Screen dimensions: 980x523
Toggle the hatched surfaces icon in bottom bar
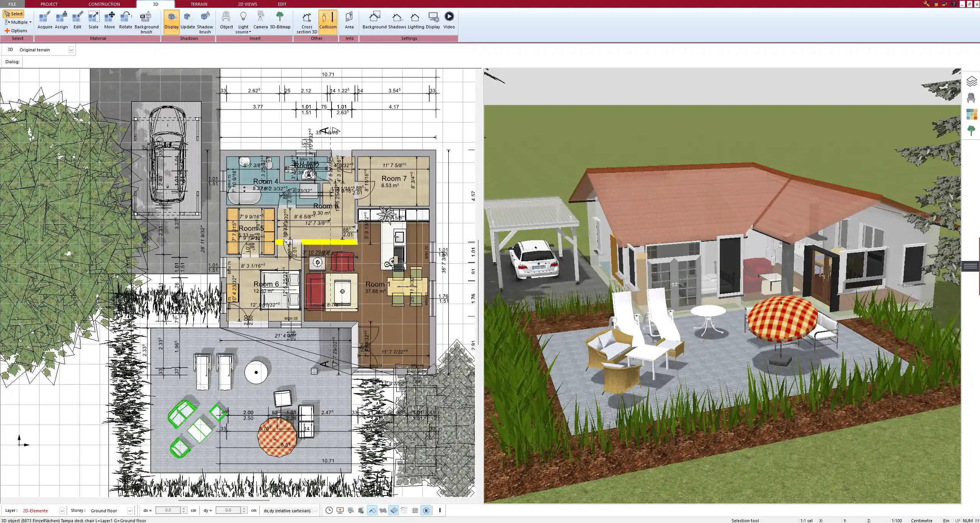383,510
